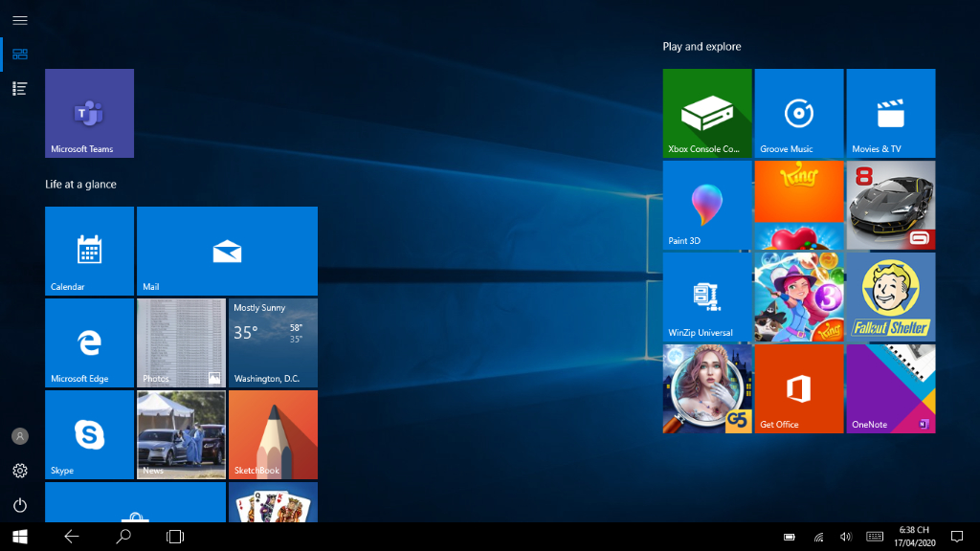
Task: Launch Groove Music tile
Action: click(799, 113)
